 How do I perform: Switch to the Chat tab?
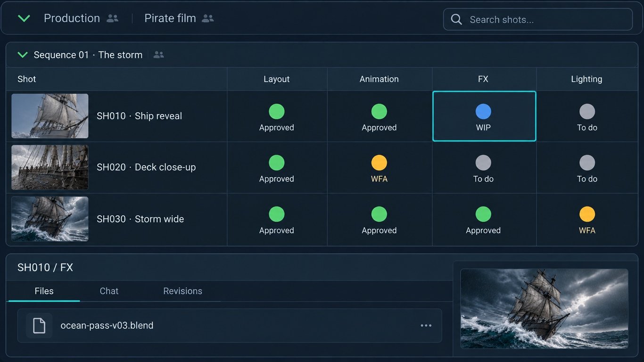(x=109, y=291)
